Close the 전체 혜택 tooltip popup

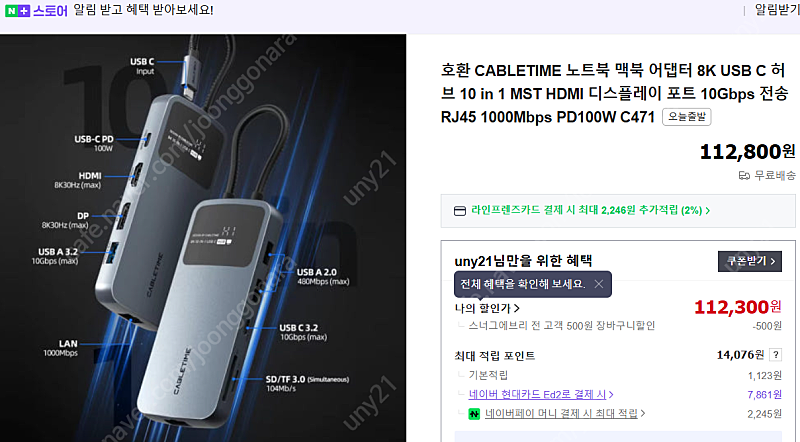599,284
